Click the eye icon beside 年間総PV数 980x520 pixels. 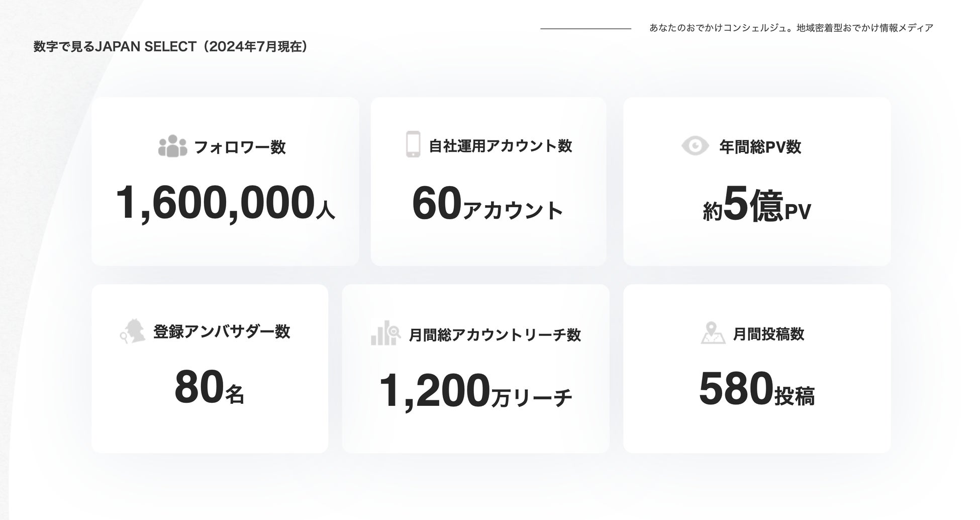(695, 146)
